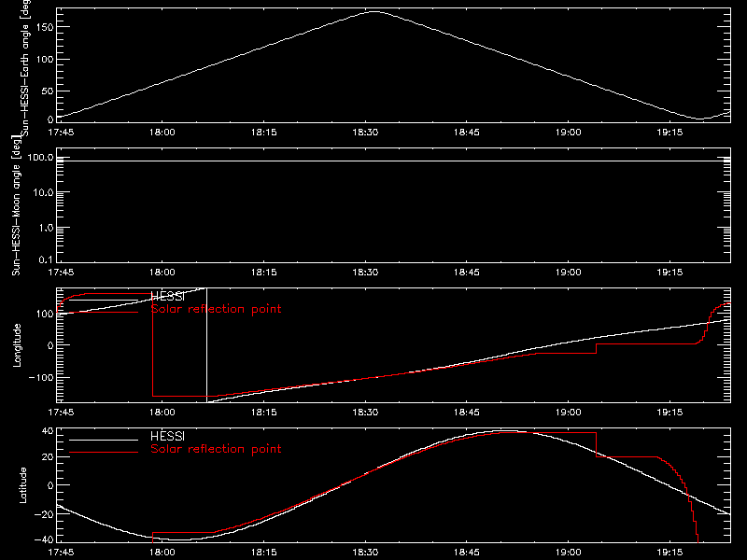747x560 pixels.
Task: Click the -100 tick label in longitude plot
Action: pos(41,378)
